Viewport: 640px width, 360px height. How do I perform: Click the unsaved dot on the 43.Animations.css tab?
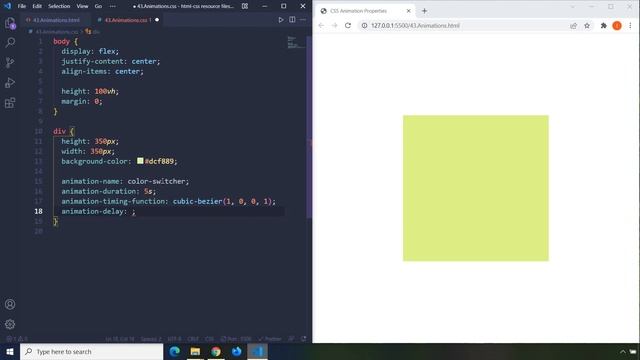coord(157,20)
